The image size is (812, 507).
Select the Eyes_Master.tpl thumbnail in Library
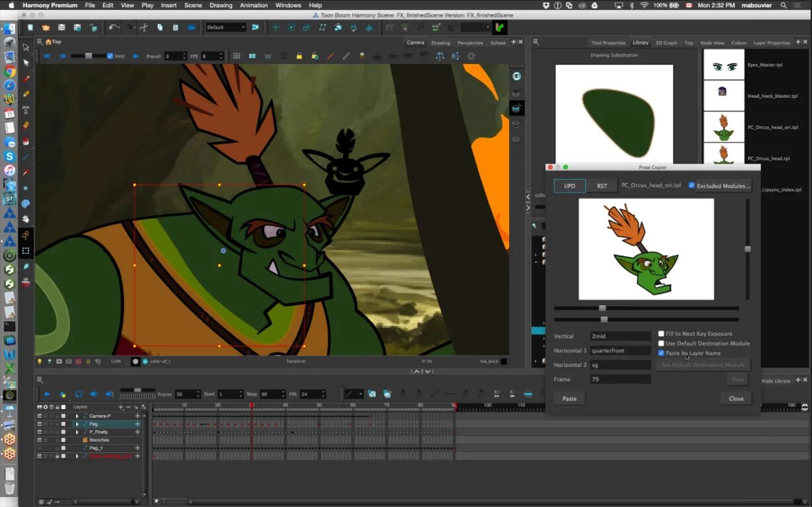[724, 65]
